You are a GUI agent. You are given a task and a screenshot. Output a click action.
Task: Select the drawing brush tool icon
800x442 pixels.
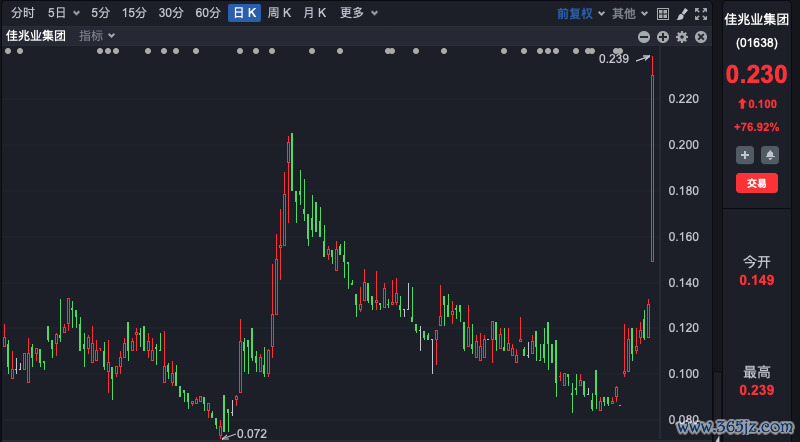[682, 14]
